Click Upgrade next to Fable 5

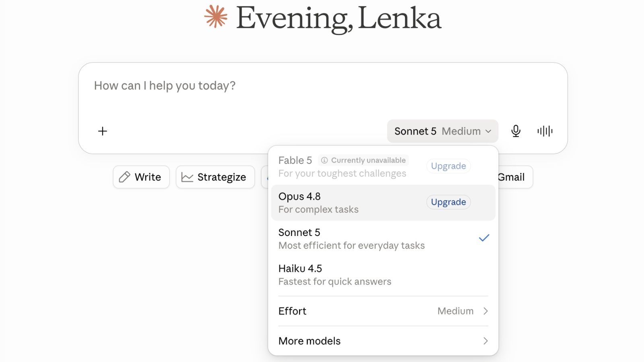tap(448, 166)
